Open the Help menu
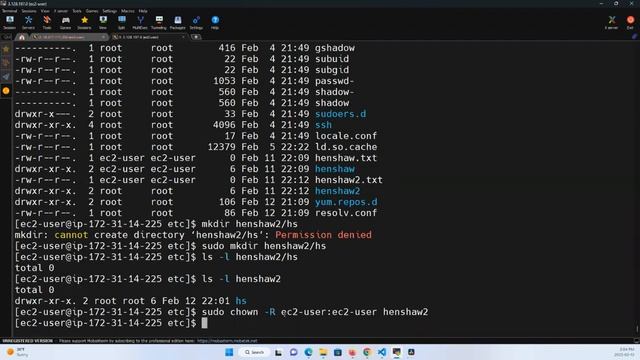 click(x=143, y=11)
